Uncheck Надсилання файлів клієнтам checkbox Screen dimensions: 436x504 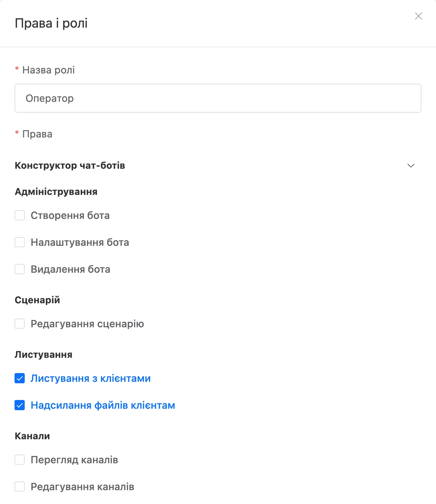20,405
